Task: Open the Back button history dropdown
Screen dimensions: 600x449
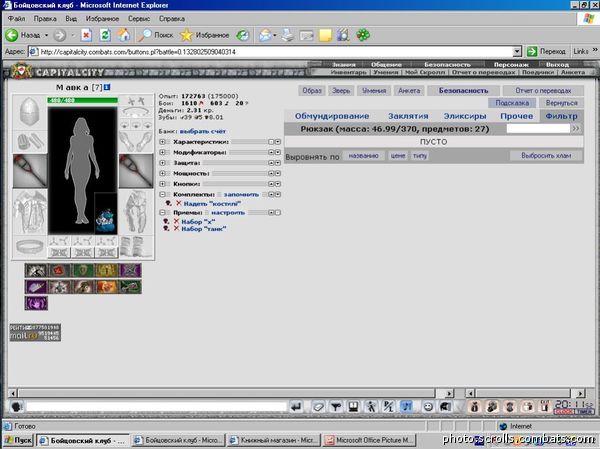Action: pos(47,35)
